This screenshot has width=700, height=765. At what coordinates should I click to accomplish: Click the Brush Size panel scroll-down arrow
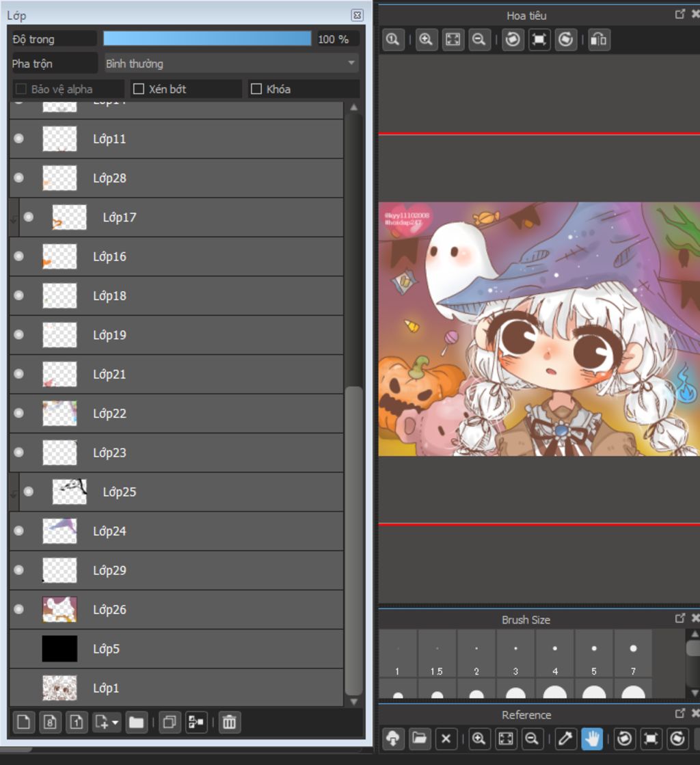pyautogui.click(x=694, y=693)
